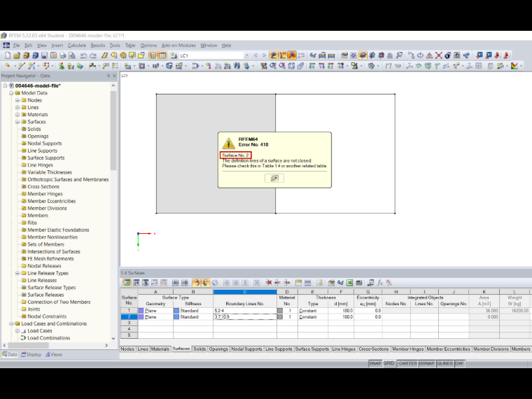This screenshot has width=532, height=399.
Task: Toggle DXF in the status bar
Action: pos(459,363)
